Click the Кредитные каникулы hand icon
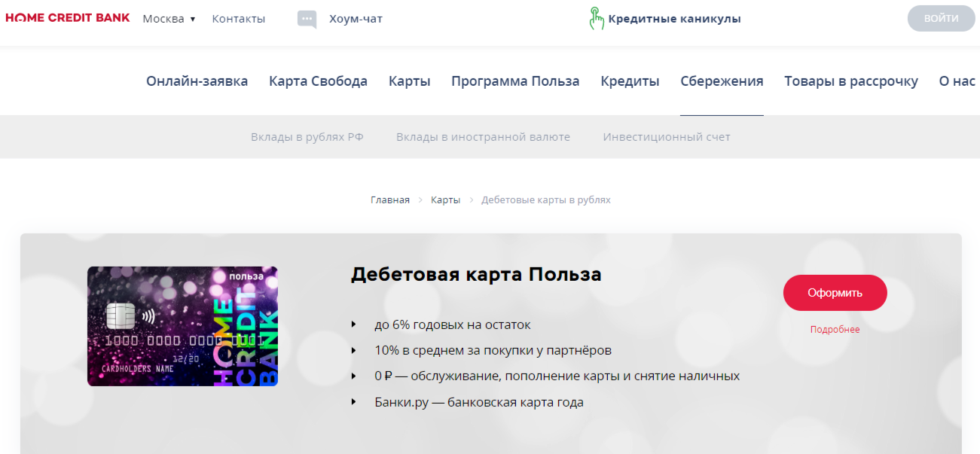This screenshot has height=454, width=980. (x=597, y=18)
